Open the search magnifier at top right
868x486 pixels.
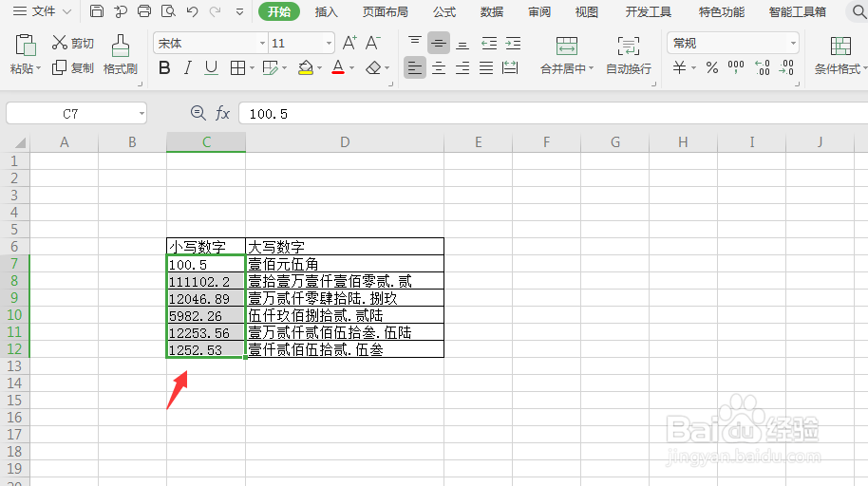pos(859,11)
